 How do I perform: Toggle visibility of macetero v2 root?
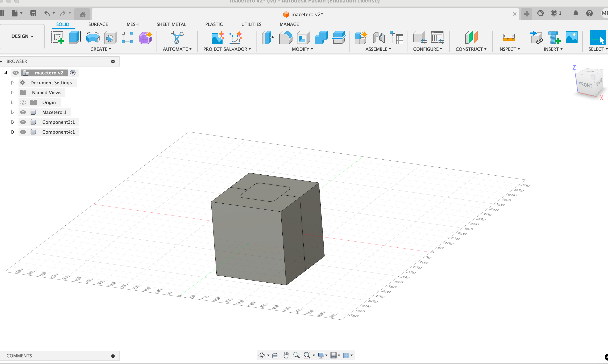(16, 73)
